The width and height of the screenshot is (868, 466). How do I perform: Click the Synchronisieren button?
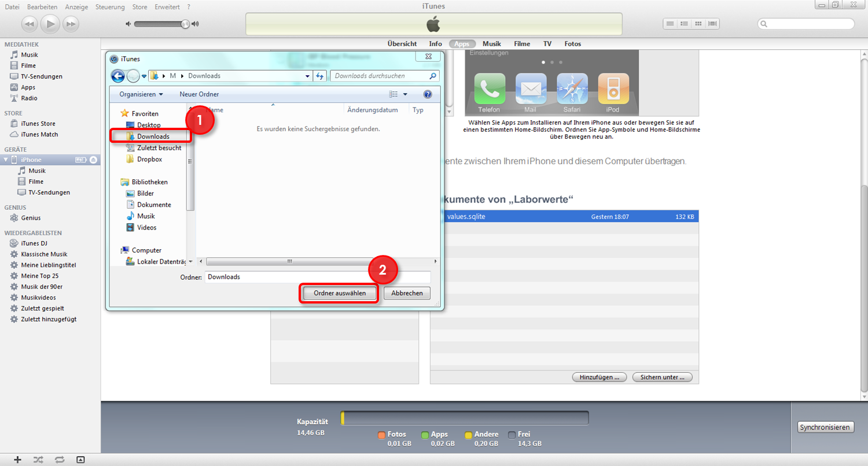(x=826, y=427)
